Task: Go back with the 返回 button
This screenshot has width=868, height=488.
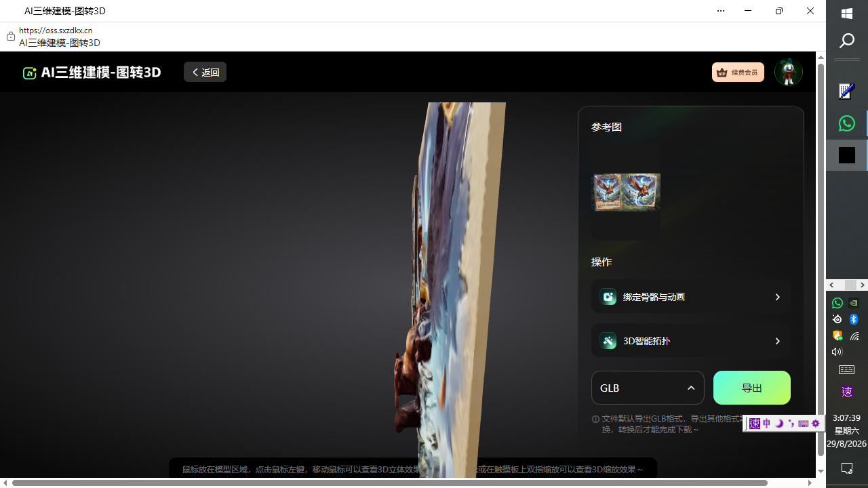Action: coord(205,72)
